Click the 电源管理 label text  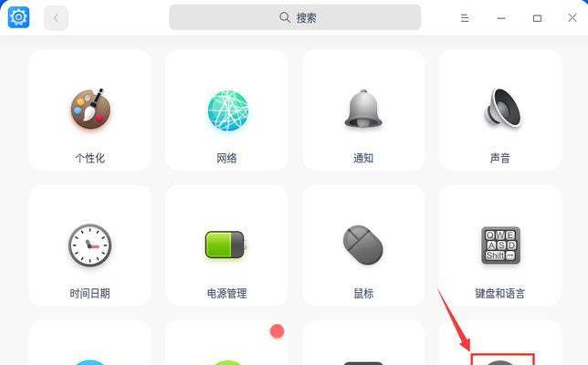226,293
